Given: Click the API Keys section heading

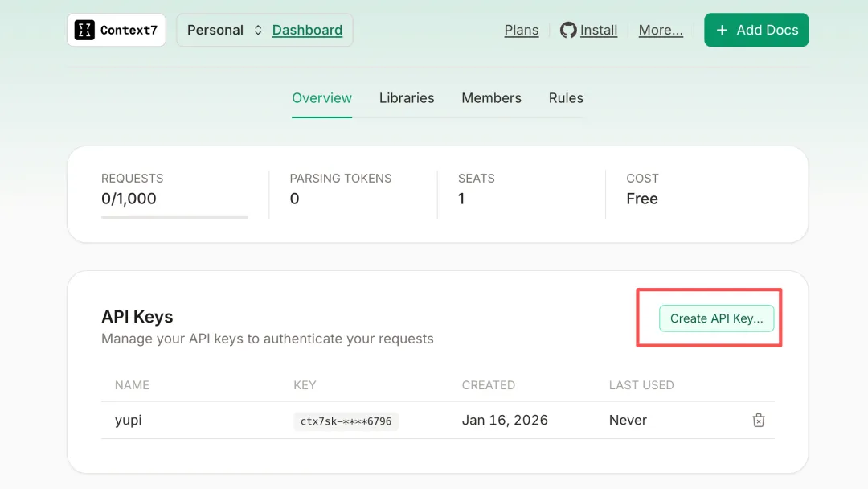Looking at the screenshot, I should point(137,317).
